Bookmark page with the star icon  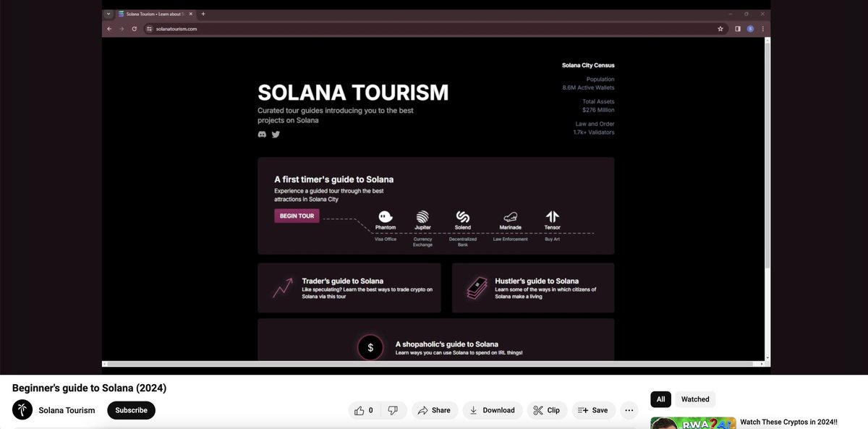point(720,29)
